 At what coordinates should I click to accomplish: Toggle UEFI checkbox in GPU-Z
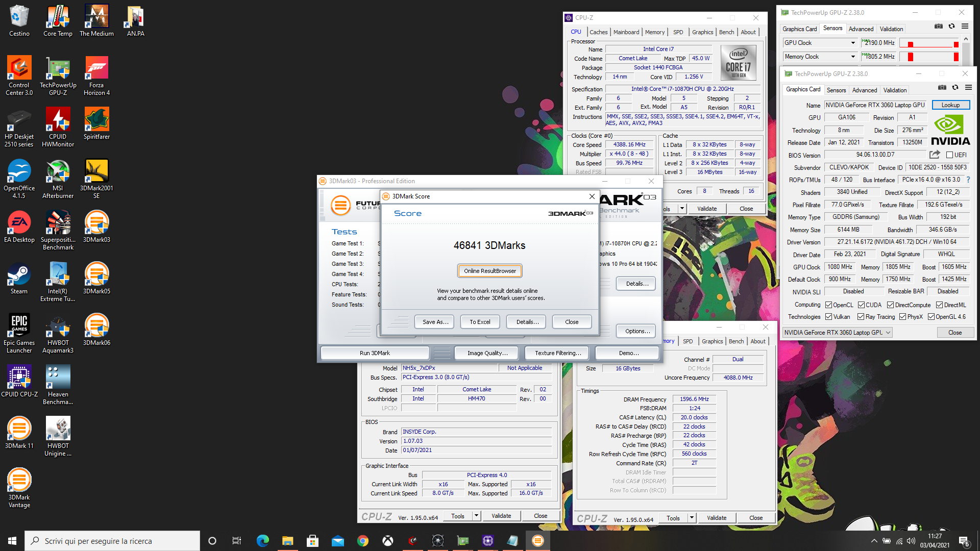pyautogui.click(x=949, y=155)
